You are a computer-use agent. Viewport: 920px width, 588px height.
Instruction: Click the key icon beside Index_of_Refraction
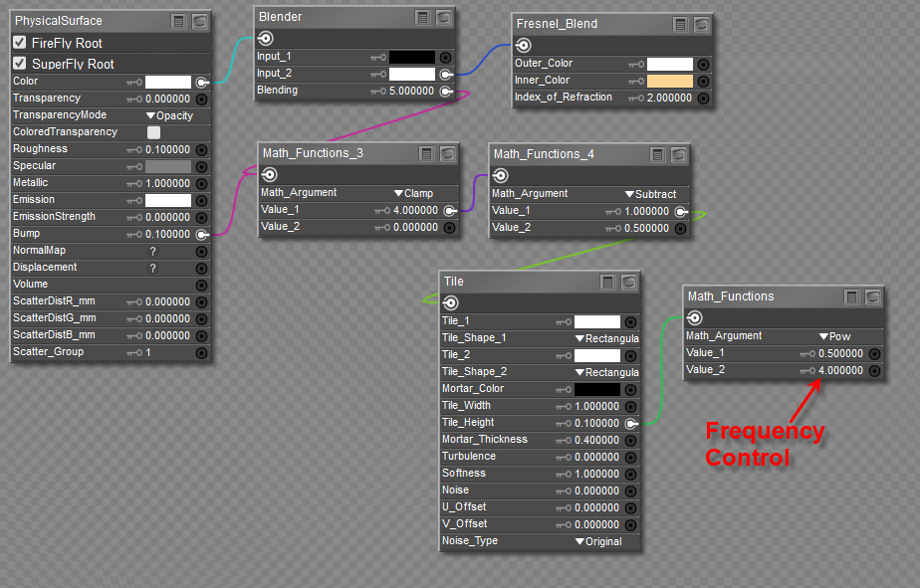tap(636, 98)
